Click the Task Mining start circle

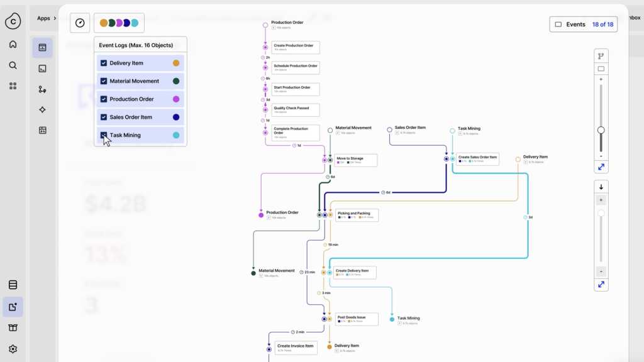452,131
